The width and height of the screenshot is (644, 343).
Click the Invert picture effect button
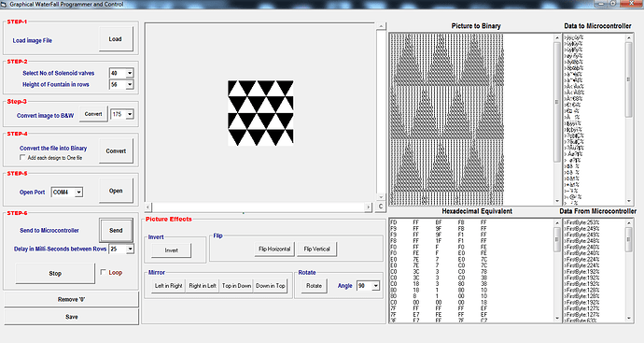pos(172,250)
